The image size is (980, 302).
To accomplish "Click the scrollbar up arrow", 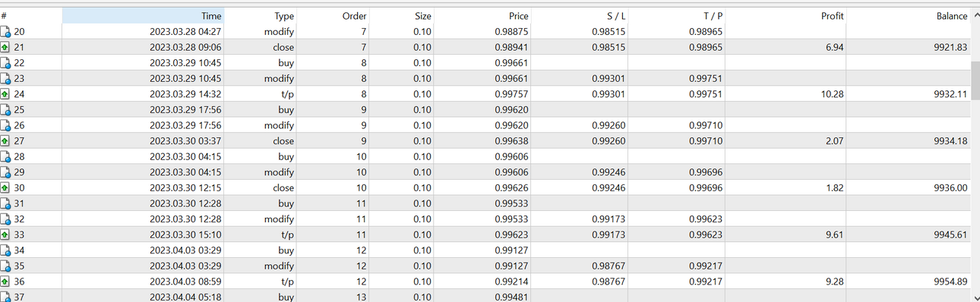I will tap(975, 15).
